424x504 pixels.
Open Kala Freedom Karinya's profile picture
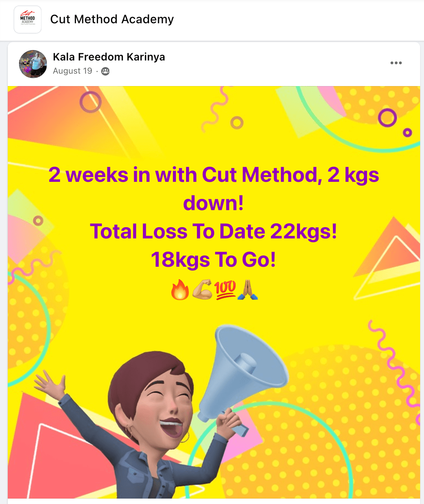coord(33,64)
